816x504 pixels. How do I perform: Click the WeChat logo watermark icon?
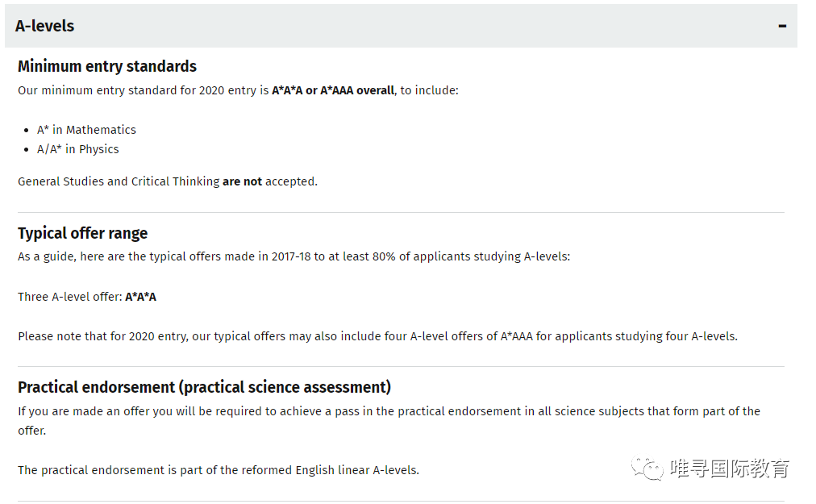tap(647, 468)
